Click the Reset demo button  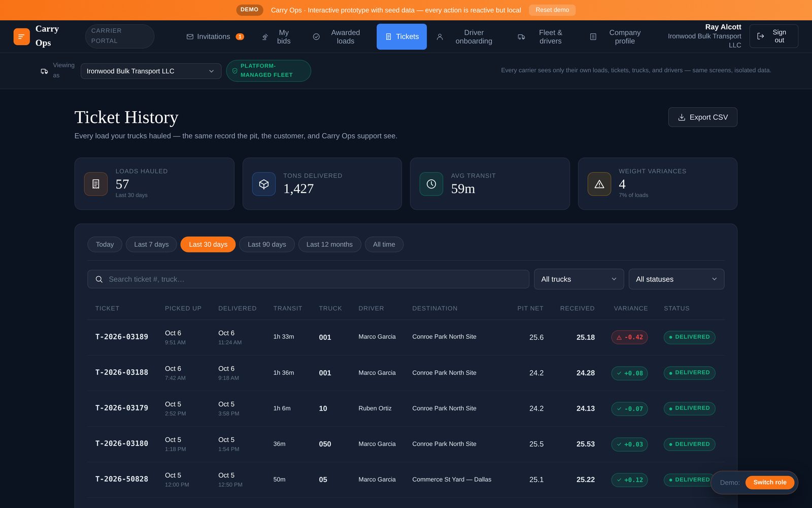[x=552, y=10]
